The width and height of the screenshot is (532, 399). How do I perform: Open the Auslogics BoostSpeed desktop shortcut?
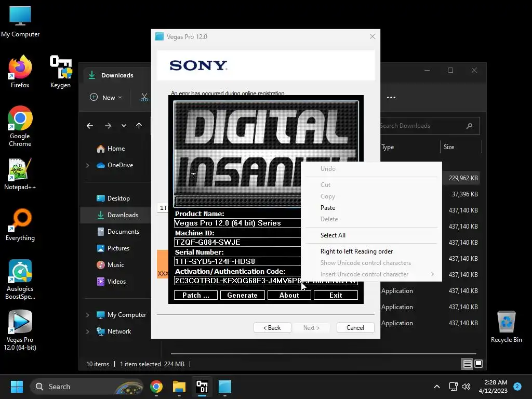pyautogui.click(x=20, y=279)
